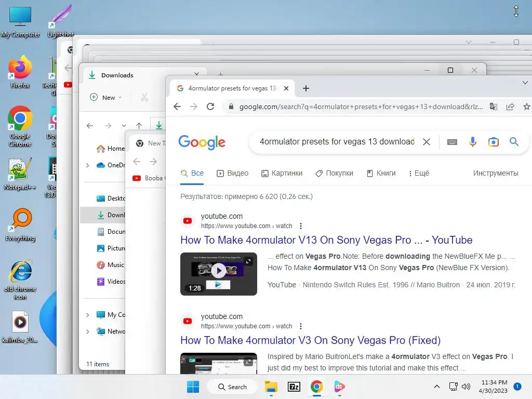Screen dimensions: 532x399
Task: Select Music in Explorer sidebar
Action: 110,265
